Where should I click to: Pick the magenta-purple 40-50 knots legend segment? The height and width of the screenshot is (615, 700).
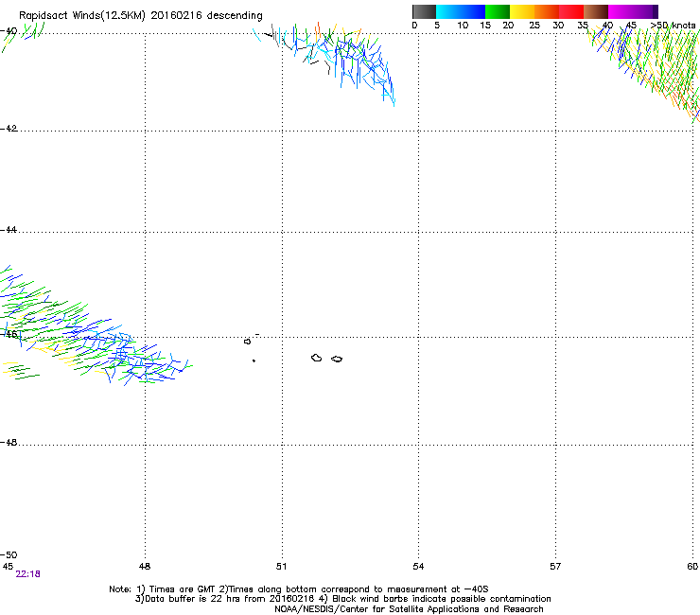(x=633, y=11)
